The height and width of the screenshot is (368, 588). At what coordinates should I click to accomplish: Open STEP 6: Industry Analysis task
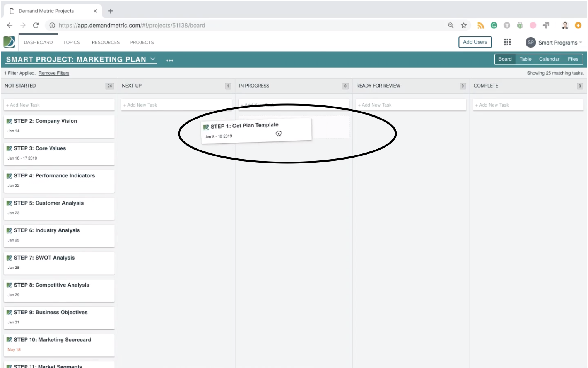pyautogui.click(x=59, y=236)
